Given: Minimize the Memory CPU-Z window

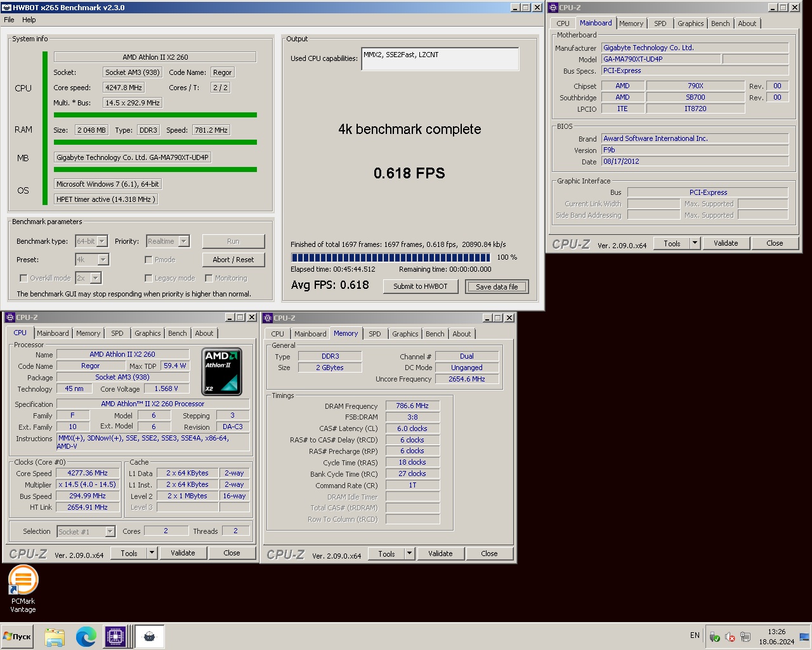Looking at the screenshot, I should click(487, 317).
